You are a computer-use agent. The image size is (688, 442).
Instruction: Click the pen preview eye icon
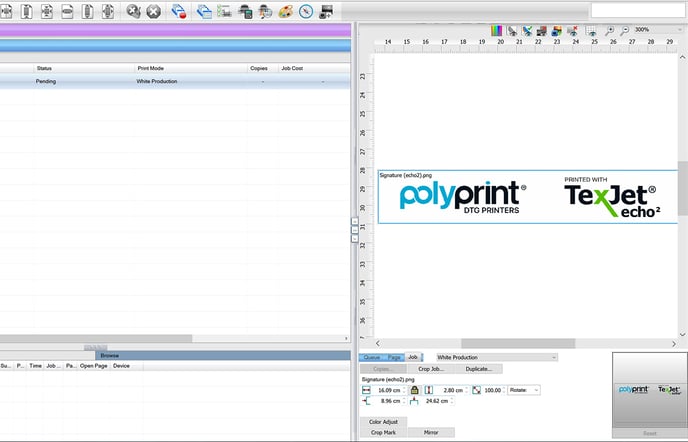coord(512,30)
